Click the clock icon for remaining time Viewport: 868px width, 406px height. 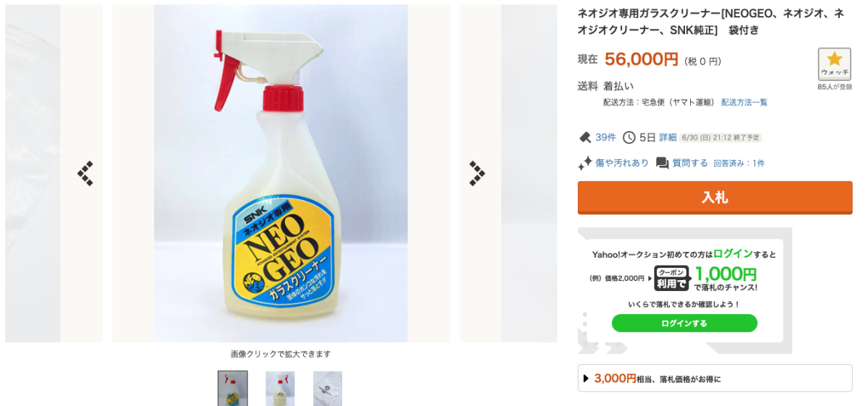coord(629,138)
